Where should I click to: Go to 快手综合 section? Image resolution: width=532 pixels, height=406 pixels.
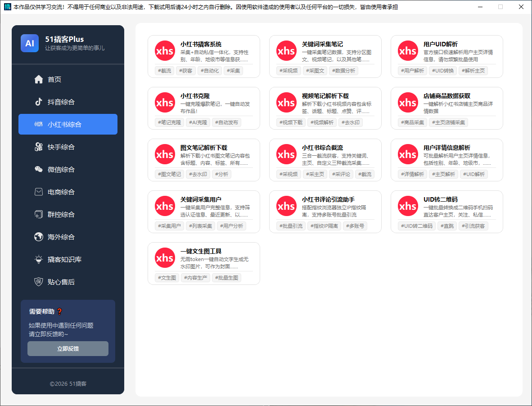pyautogui.click(x=68, y=147)
